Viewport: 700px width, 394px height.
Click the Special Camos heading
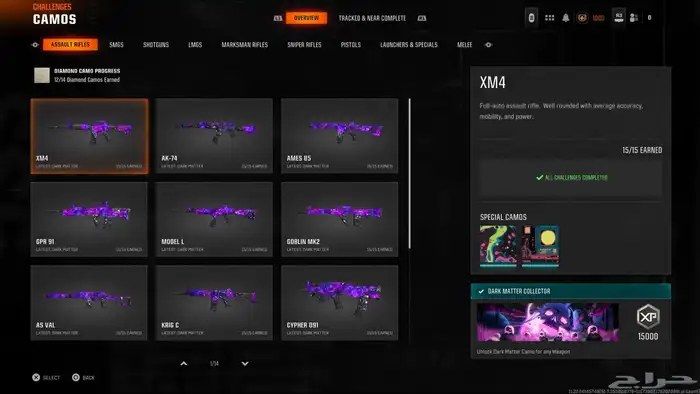[503, 217]
